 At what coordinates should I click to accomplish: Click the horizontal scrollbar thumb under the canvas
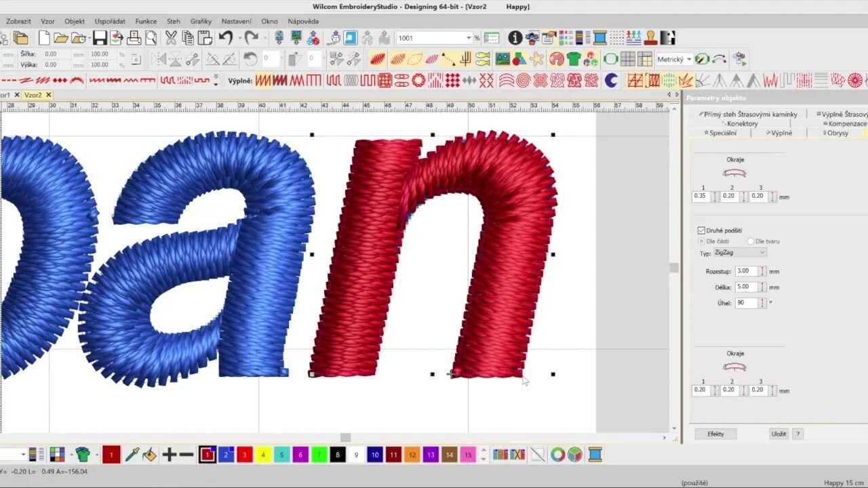click(345, 438)
